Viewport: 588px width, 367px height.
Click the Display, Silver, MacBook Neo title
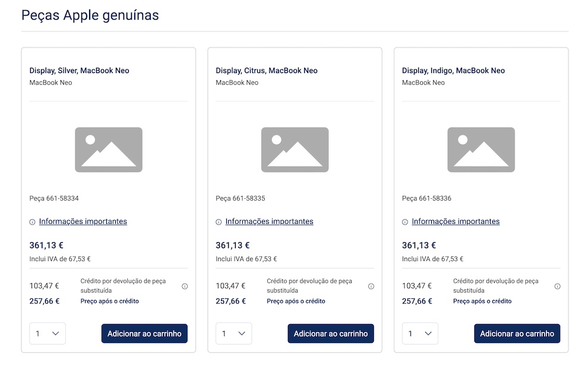80,71
